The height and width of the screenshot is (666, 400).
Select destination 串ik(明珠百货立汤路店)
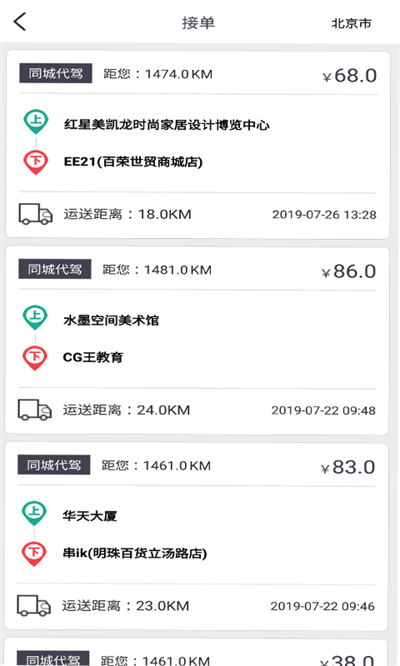(x=135, y=553)
